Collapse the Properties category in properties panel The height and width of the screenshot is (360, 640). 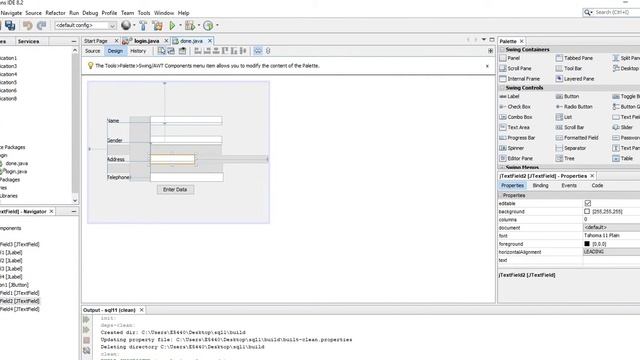coord(500,196)
